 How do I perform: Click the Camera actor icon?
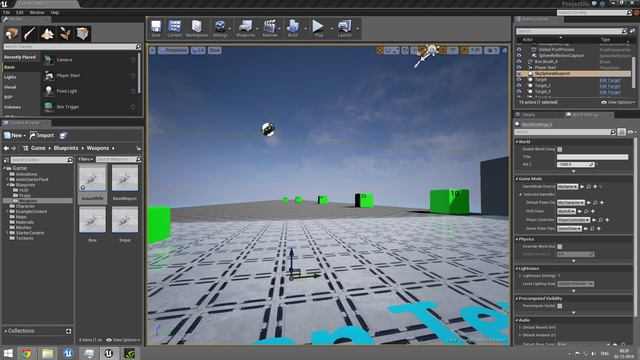pos(49,60)
